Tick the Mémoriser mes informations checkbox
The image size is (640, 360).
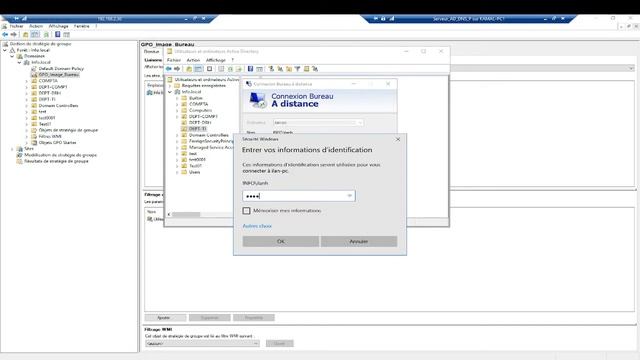click(x=247, y=211)
